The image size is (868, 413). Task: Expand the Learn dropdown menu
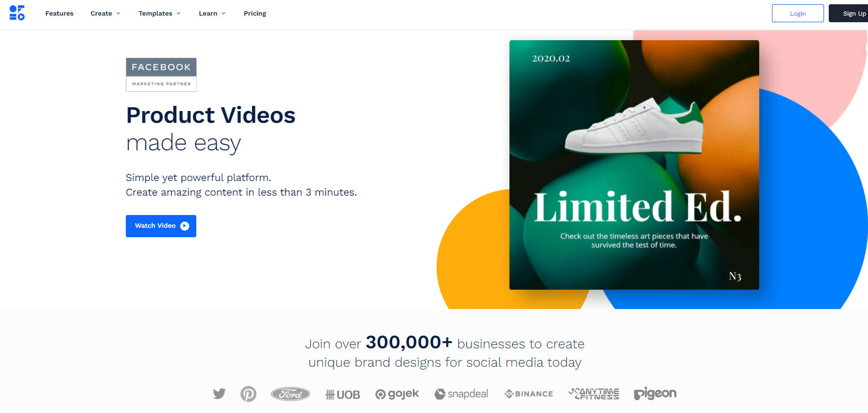pos(212,14)
